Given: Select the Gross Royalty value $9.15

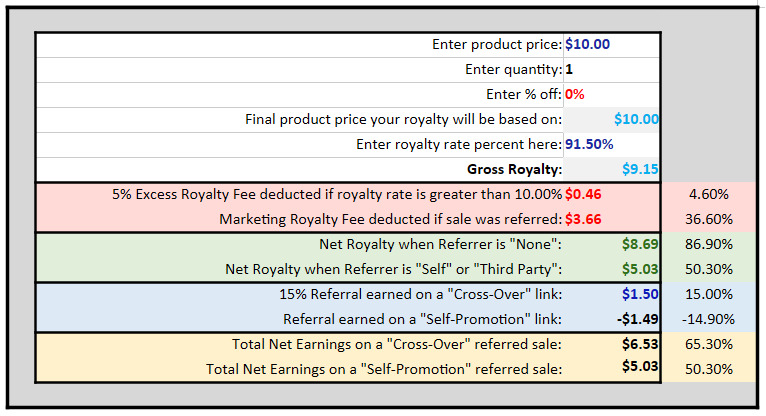Looking at the screenshot, I should click(x=611, y=169).
